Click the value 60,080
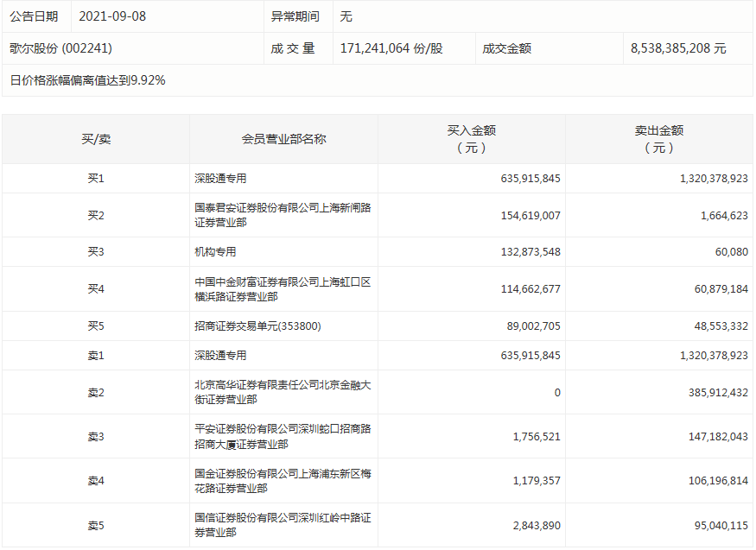 coord(732,251)
